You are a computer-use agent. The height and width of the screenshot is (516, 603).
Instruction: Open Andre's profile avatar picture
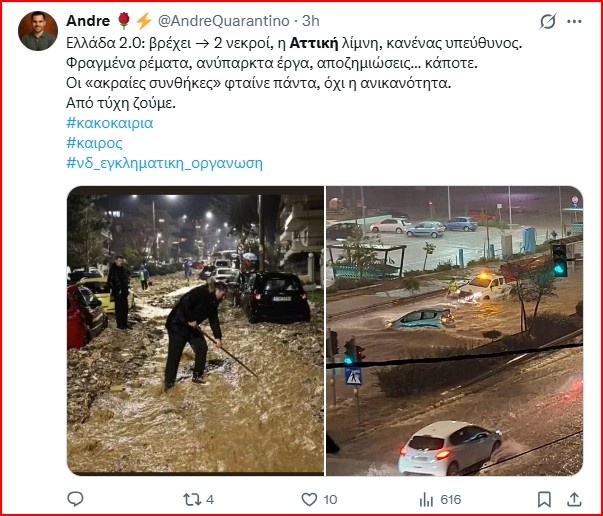(38, 31)
